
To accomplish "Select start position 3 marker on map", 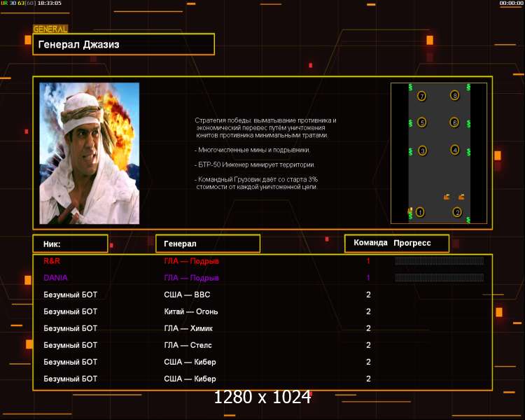I will [x=422, y=150].
